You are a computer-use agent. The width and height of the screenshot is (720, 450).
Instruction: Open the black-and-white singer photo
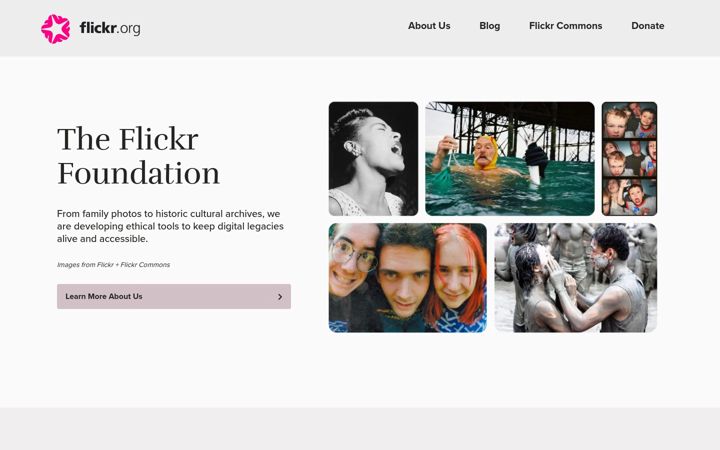coord(373,159)
